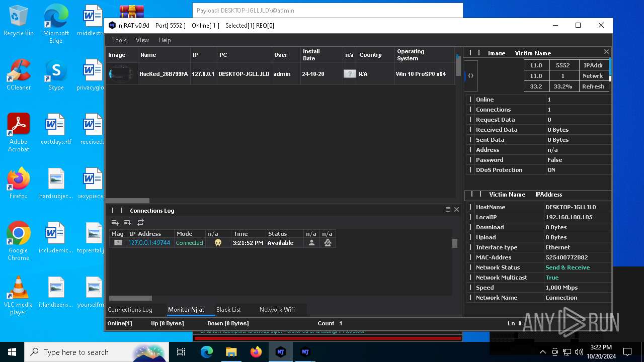Click the DESKTOP-JGLLJLD PC cell in victim row
The height and width of the screenshot is (362, 644).
tap(244, 74)
